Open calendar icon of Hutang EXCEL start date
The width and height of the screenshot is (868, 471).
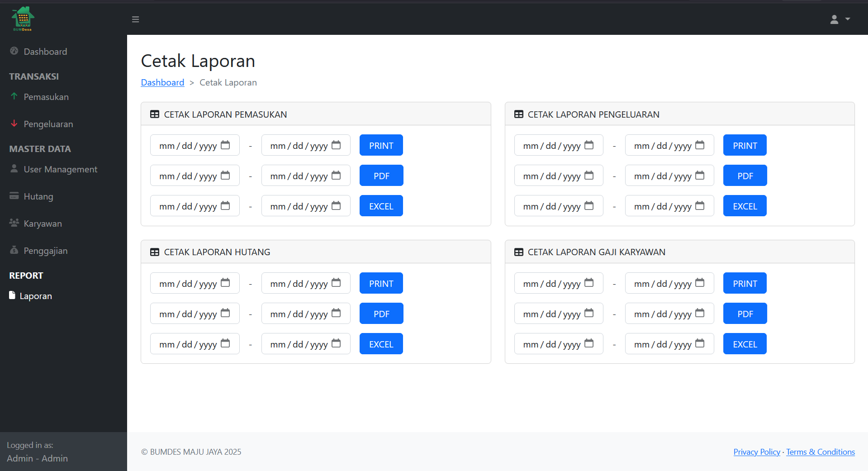[225, 343]
